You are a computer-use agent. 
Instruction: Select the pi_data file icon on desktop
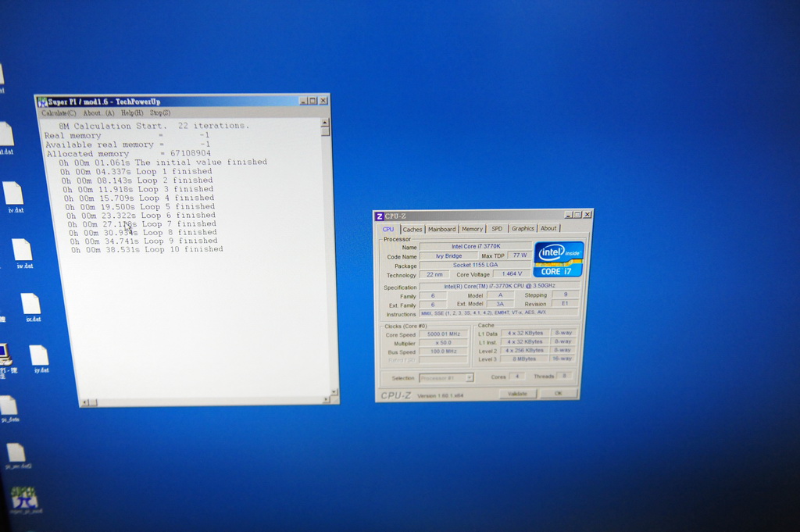pos(9,409)
